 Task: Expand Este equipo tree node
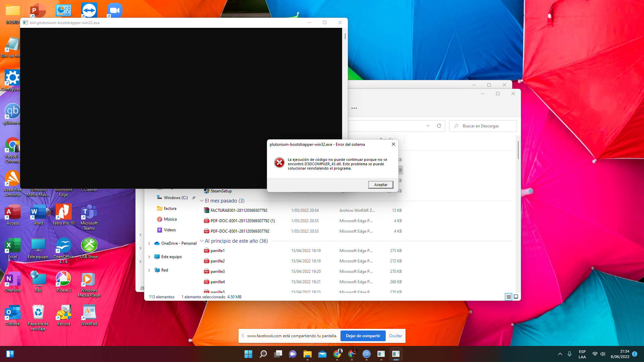[x=149, y=257]
